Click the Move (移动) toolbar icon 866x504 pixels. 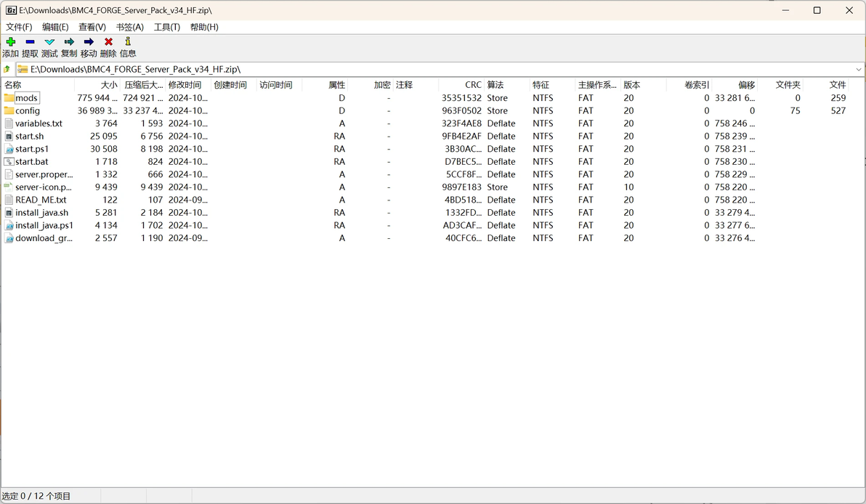point(89,42)
